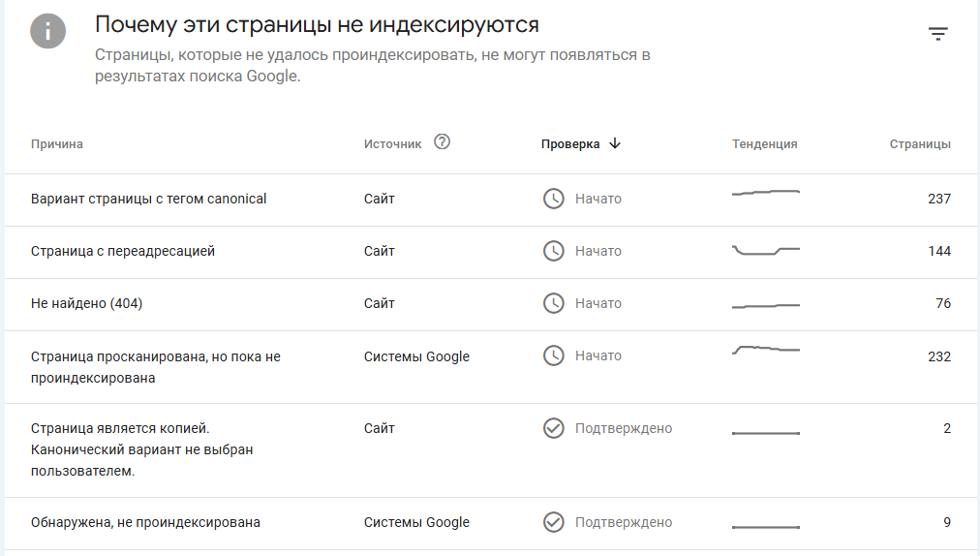This screenshot has width=980, height=556.
Task: Open "Страница с переадресацией" reason
Action: click(x=123, y=251)
